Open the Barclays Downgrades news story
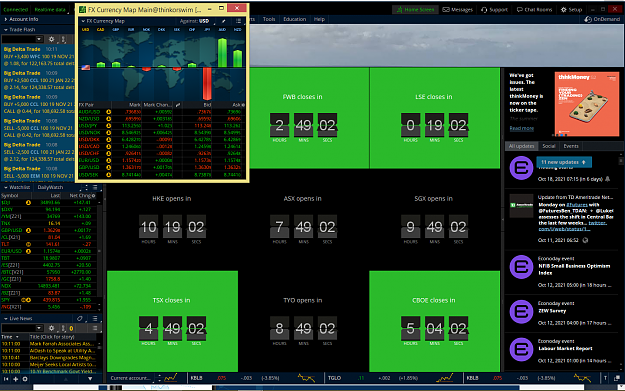Viewport: 625px width, 391px height. [x=62, y=358]
